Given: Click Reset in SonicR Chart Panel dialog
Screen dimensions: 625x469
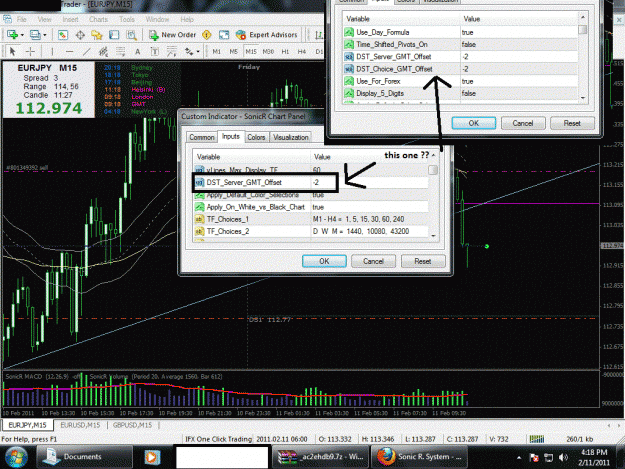Looking at the screenshot, I should coord(423,261).
